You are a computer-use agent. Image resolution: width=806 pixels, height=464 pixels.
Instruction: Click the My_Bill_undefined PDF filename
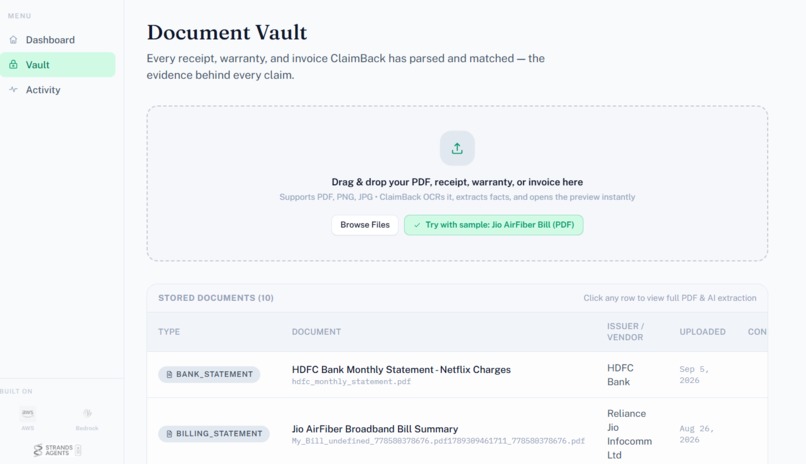(438, 441)
